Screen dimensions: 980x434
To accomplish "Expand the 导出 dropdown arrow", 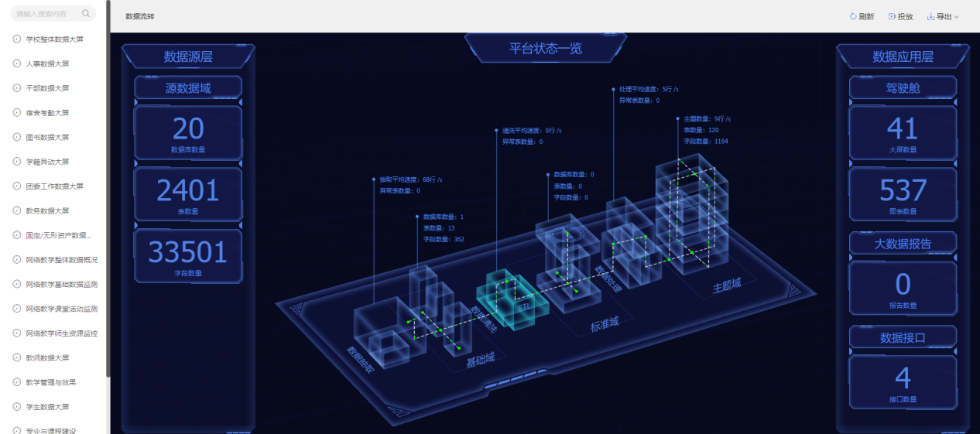I will [x=957, y=17].
